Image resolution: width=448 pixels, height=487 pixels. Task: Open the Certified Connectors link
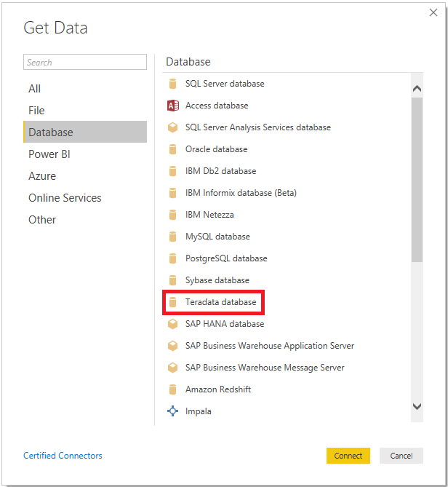tap(63, 456)
